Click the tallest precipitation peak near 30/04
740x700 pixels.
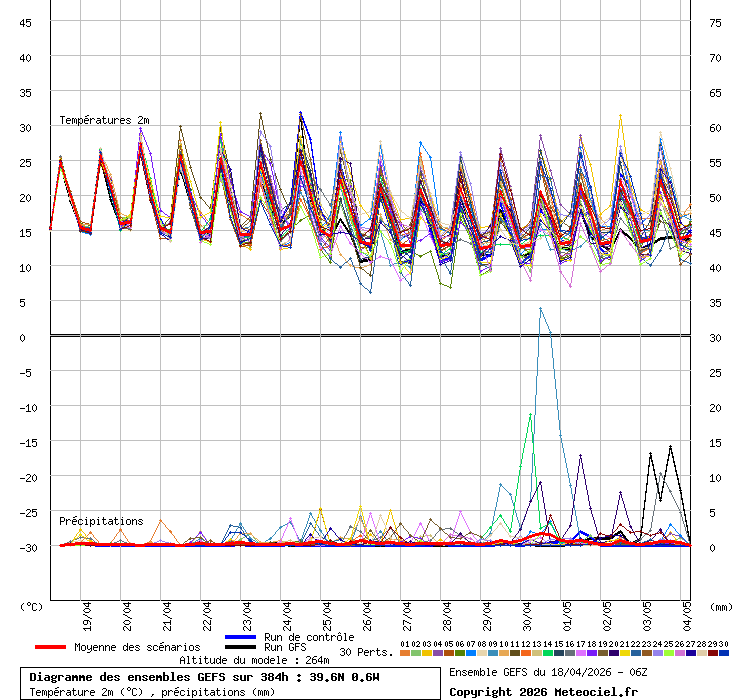tap(540, 309)
